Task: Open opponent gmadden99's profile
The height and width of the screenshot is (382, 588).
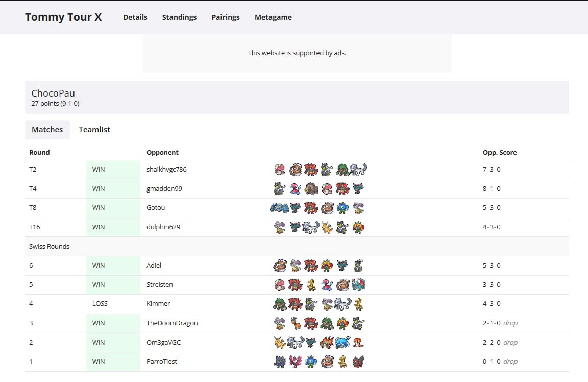Action: tap(164, 189)
